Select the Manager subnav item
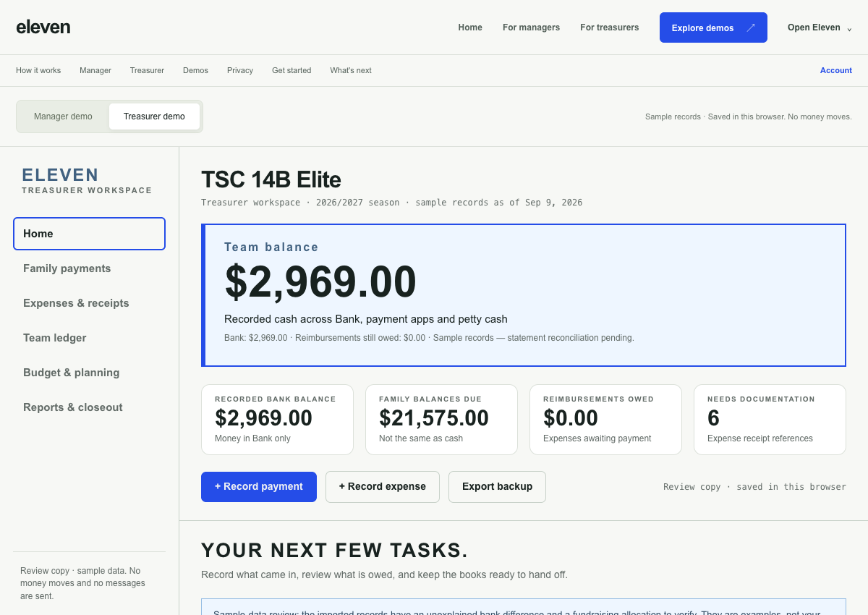868x615 pixels. tap(95, 70)
